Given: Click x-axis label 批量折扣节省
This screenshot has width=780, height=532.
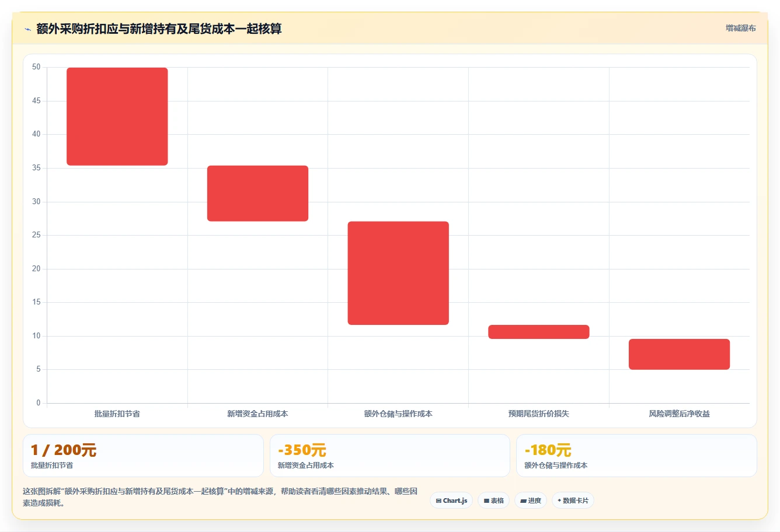Looking at the screenshot, I should pyautogui.click(x=117, y=414).
